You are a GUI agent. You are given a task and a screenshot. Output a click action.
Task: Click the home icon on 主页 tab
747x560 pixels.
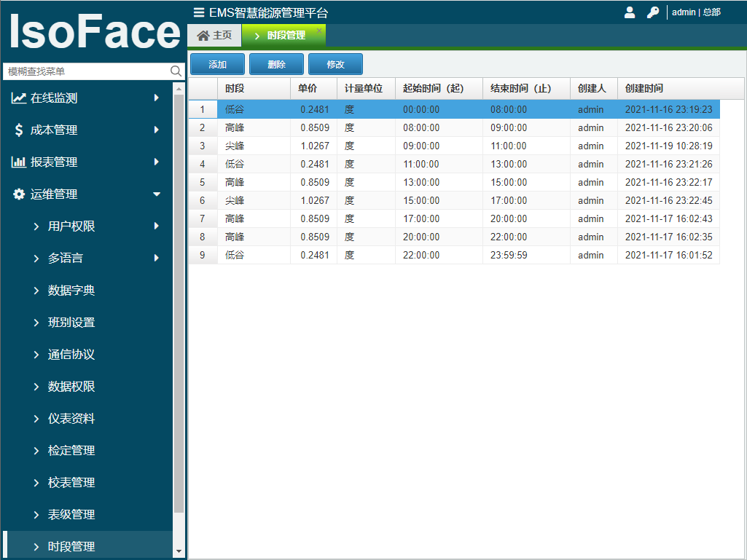click(203, 35)
